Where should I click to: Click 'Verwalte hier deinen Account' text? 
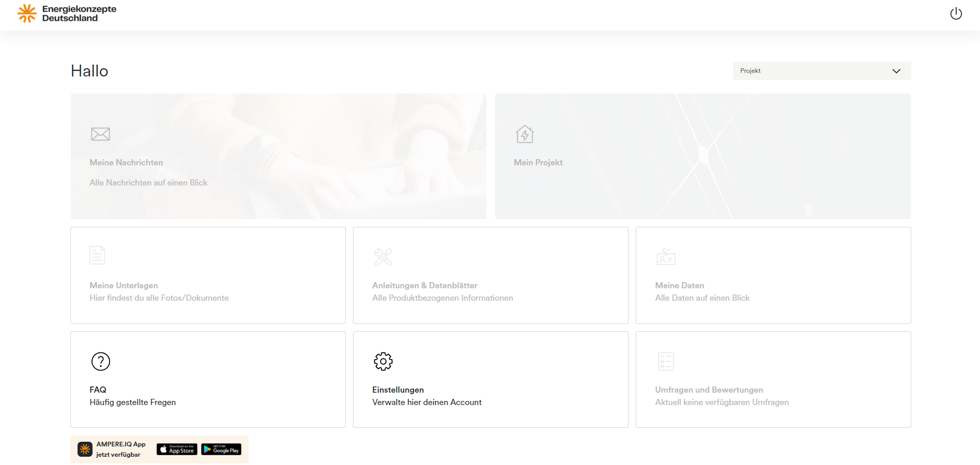pyautogui.click(x=426, y=402)
